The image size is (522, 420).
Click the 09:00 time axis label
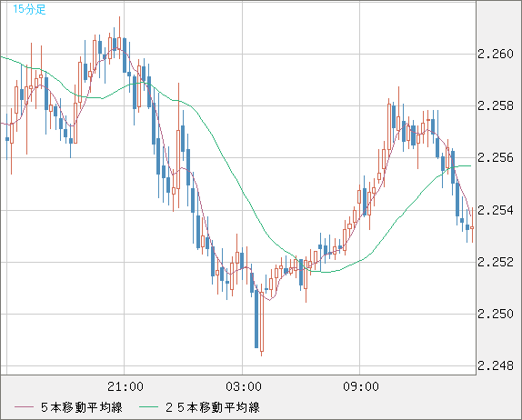361,386
